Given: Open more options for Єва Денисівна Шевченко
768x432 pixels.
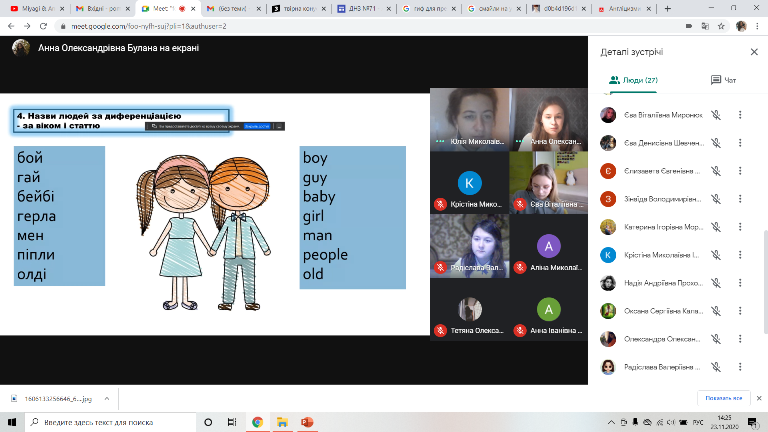Looking at the screenshot, I should coord(740,143).
